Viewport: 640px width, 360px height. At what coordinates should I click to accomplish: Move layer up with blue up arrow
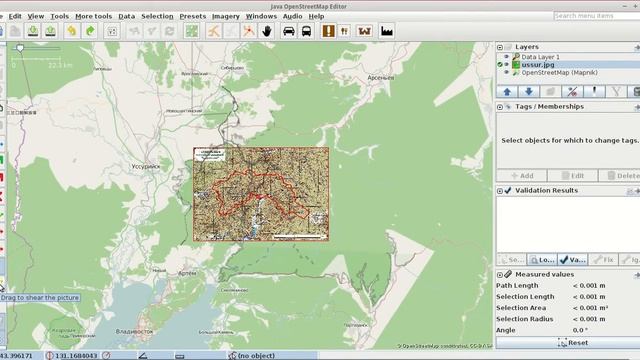(507, 92)
